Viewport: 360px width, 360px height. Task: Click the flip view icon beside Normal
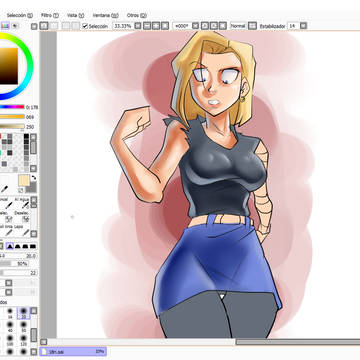pyautogui.click(x=252, y=26)
